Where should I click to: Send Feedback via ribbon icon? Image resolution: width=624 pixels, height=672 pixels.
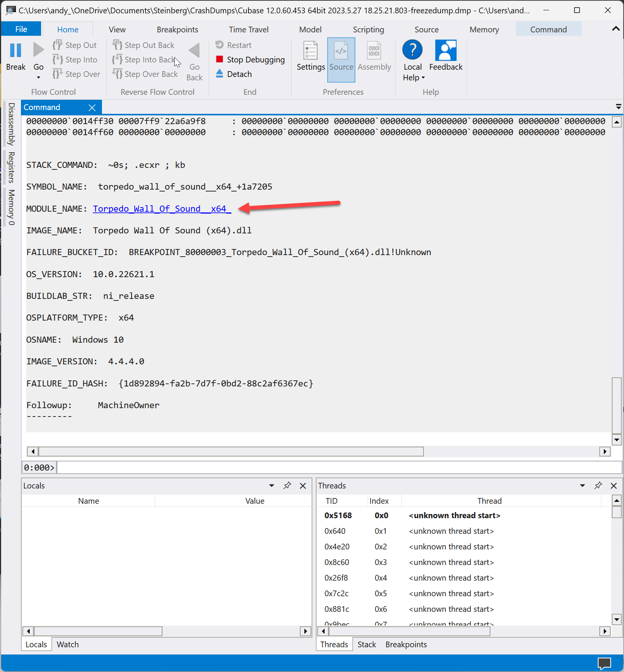[446, 50]
